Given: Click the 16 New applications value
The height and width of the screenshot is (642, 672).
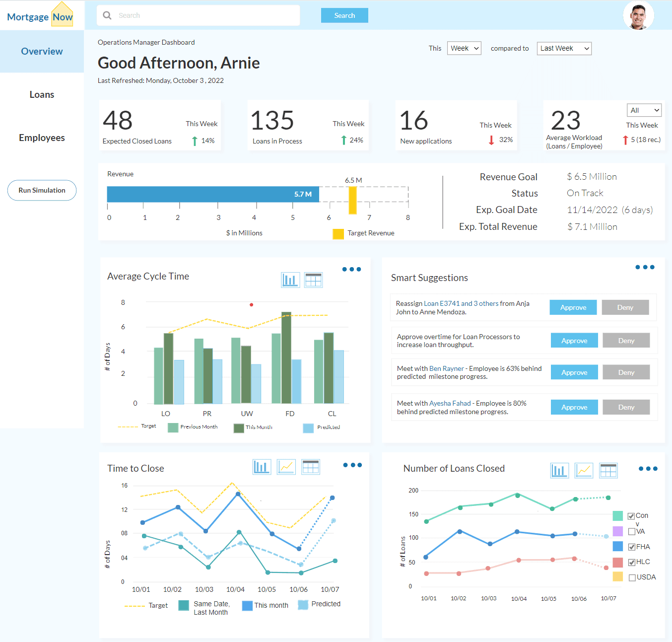Looking at the screenshot, I should (x=414, y=121).
